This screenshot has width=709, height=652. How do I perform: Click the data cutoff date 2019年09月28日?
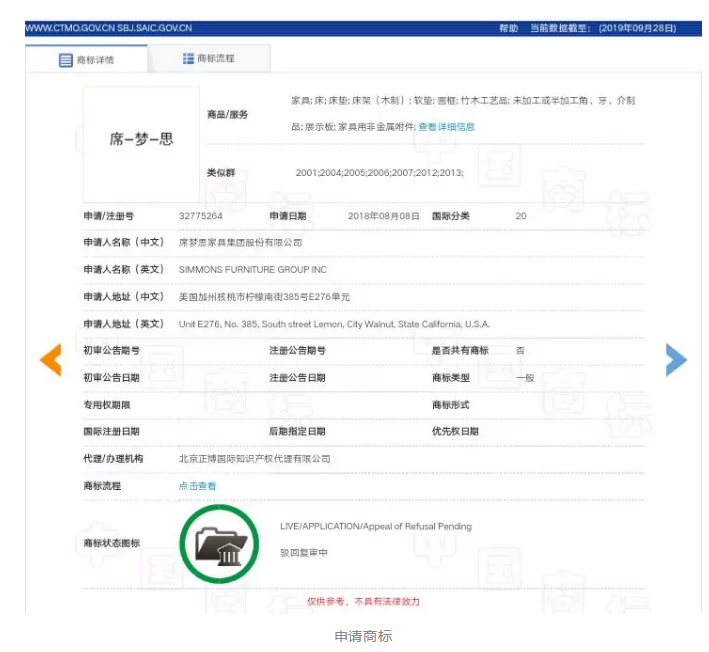point(637,28)
